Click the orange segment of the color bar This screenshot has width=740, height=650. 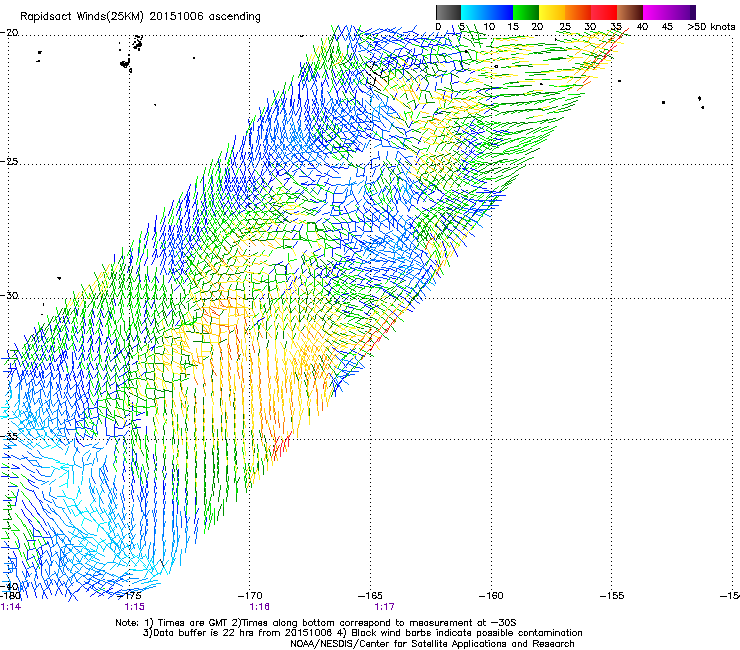[x=578, y=12]
